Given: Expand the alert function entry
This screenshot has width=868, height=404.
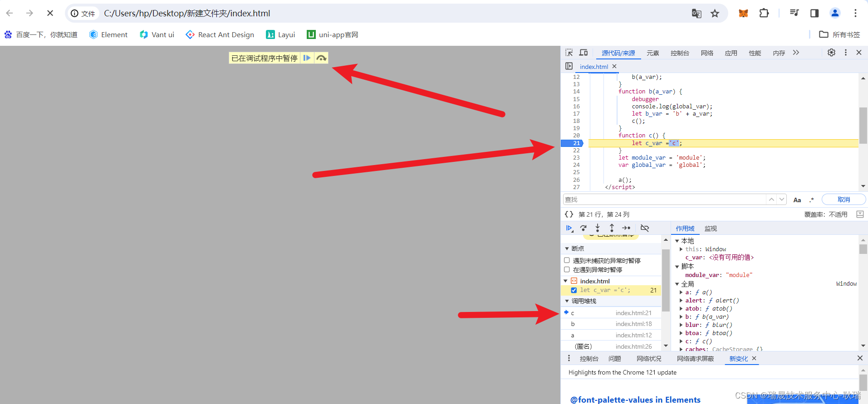Looking at the screenshot, I should point(681,301).
